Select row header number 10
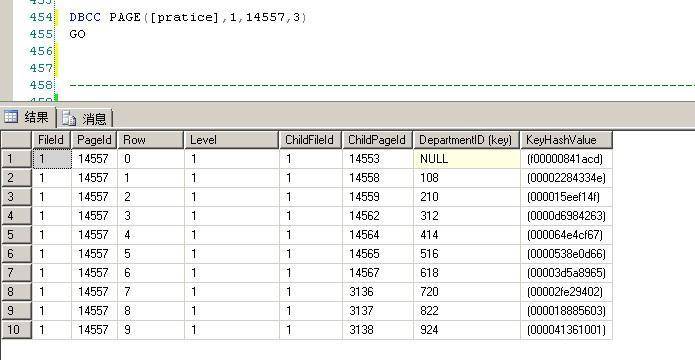The image size is (695, 360). click(x=16, y=330)
